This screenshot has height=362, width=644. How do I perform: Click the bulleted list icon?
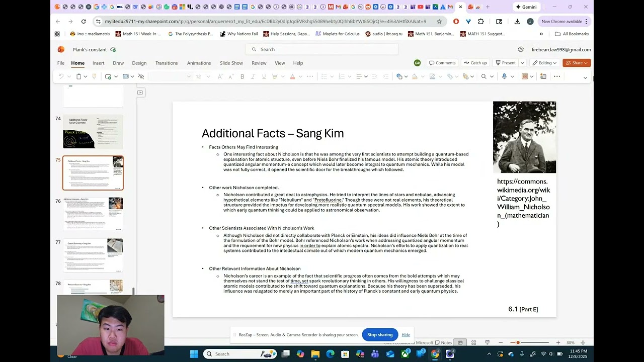click(324, 76)
